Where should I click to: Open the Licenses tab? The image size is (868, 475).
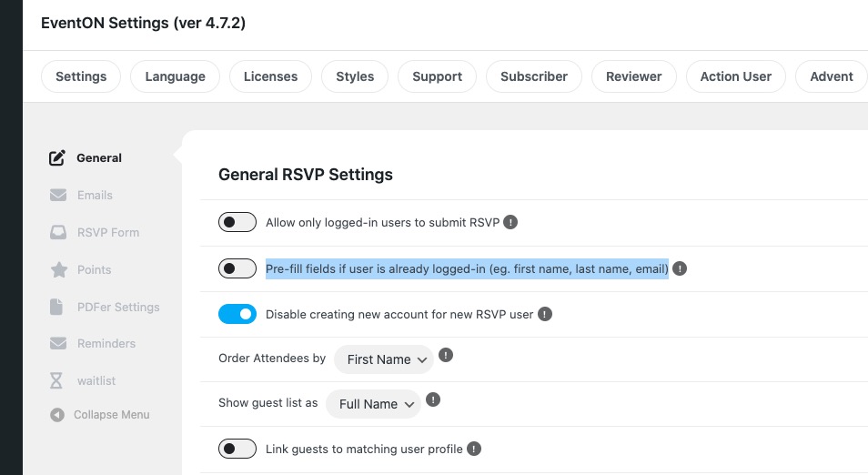point(271,76)
